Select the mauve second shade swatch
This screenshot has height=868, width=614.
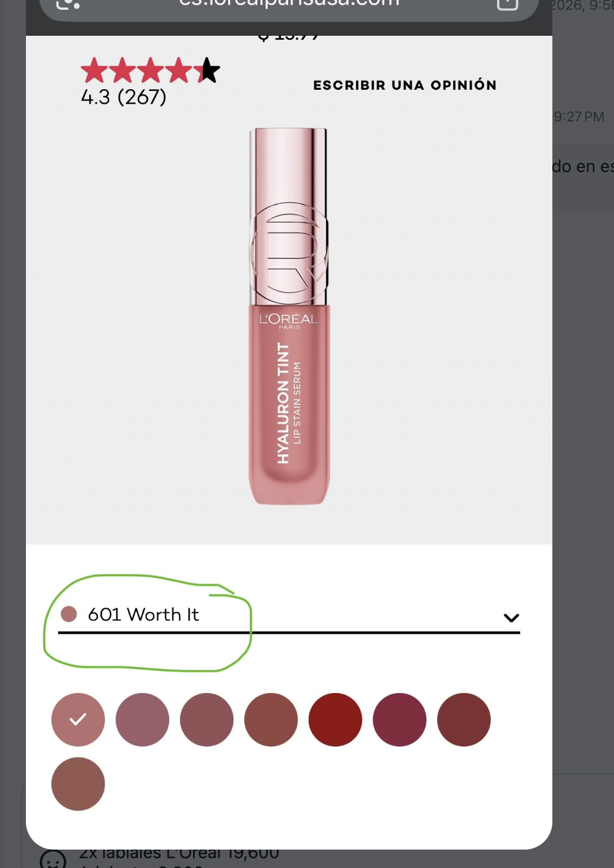[x=142, y=719]
